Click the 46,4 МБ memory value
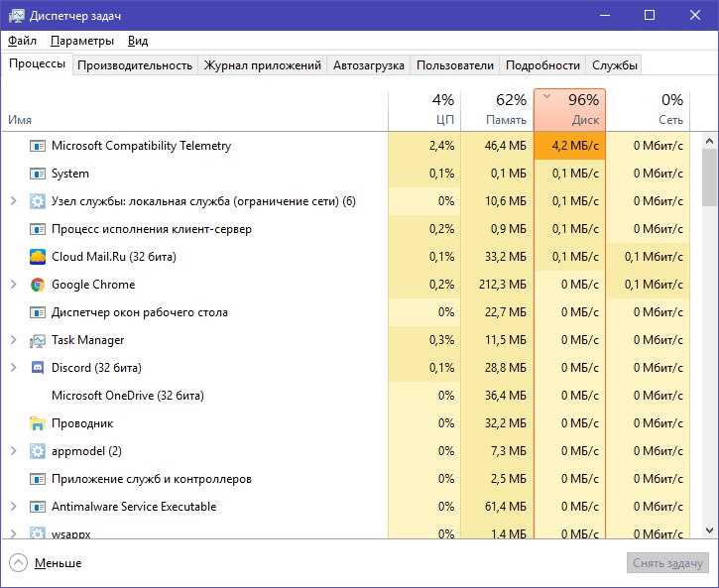Image resolution: width=719 pixels, height=588 pixels. coord(506,146)
